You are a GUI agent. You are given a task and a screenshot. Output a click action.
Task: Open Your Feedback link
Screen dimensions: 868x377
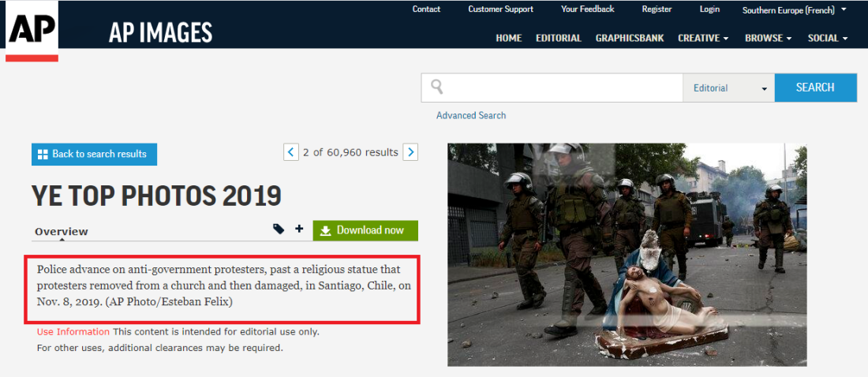587,9
